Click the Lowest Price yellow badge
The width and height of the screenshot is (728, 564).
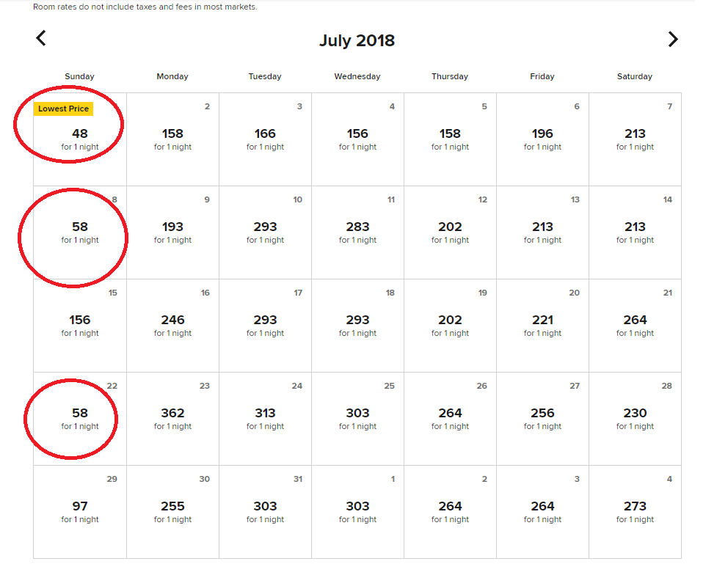point(64,109)
